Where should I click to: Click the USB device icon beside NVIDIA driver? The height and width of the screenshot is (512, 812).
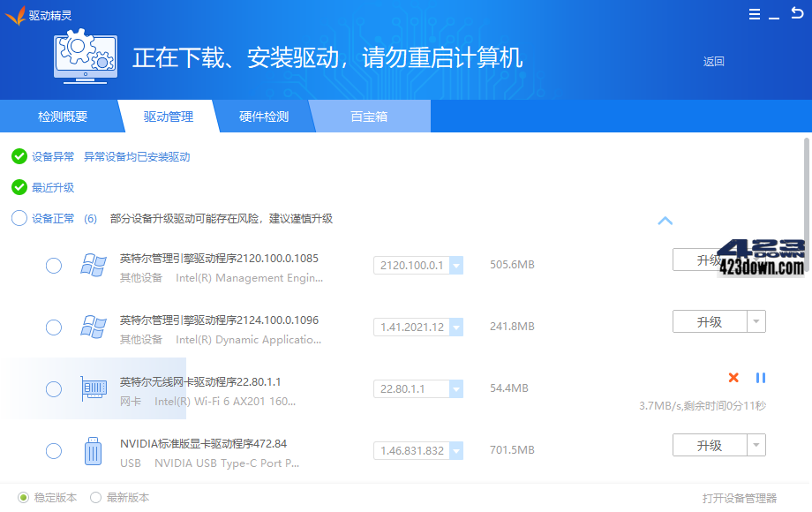click(x=93, y=450)
